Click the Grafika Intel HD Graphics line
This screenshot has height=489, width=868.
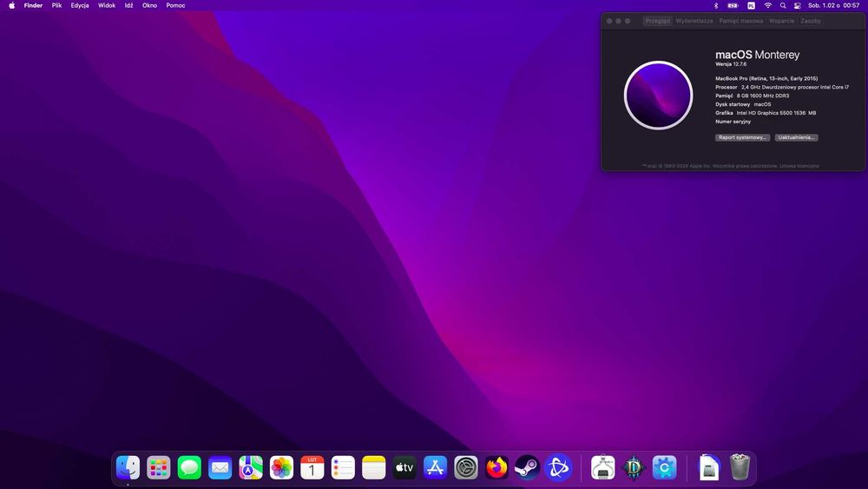tap(766, 113)
